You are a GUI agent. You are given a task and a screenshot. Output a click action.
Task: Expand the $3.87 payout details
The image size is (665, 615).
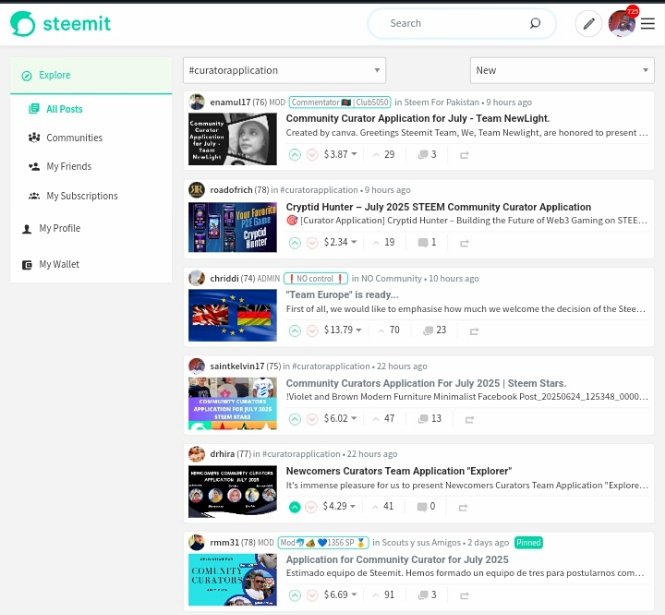tap(340, 154)
